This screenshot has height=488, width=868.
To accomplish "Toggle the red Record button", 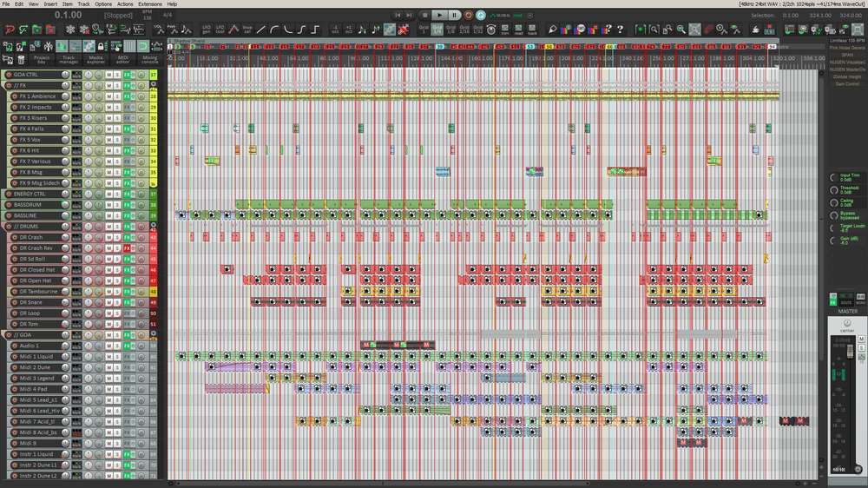I will (469, 15).
